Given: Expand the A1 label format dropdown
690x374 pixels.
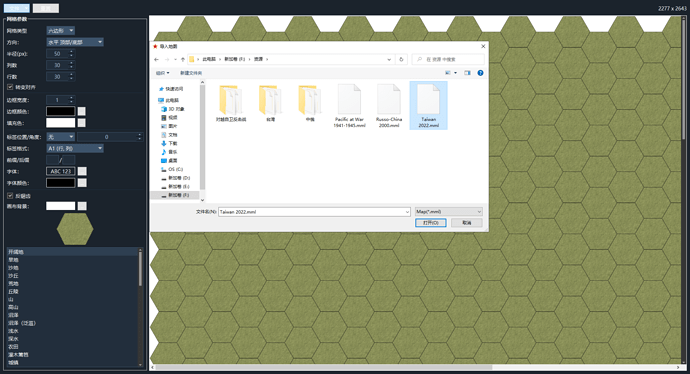Looking at the screenshot, I should 75,148.
